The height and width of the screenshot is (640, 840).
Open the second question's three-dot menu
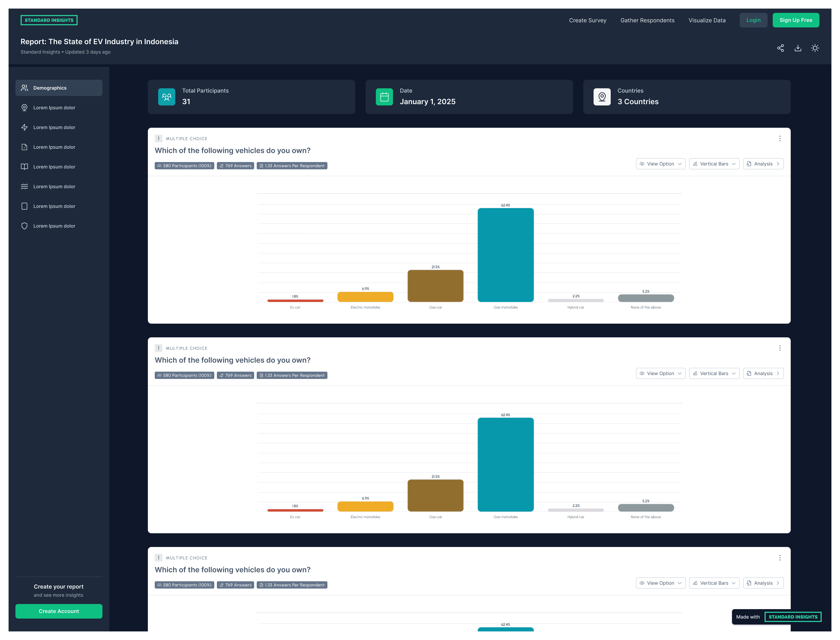(779, 348)
